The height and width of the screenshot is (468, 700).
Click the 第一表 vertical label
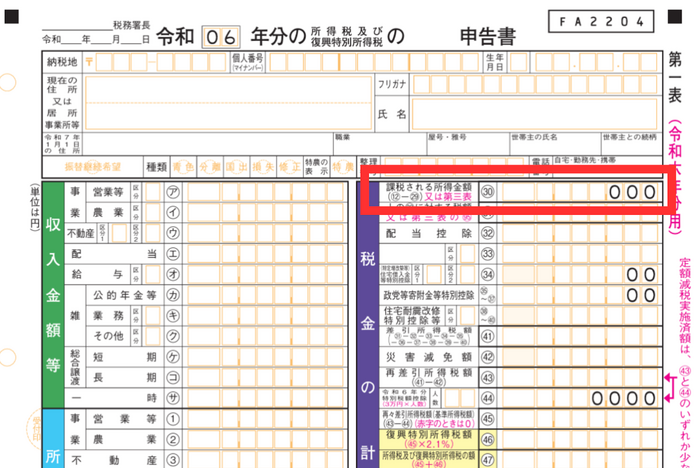coord(675,77)
